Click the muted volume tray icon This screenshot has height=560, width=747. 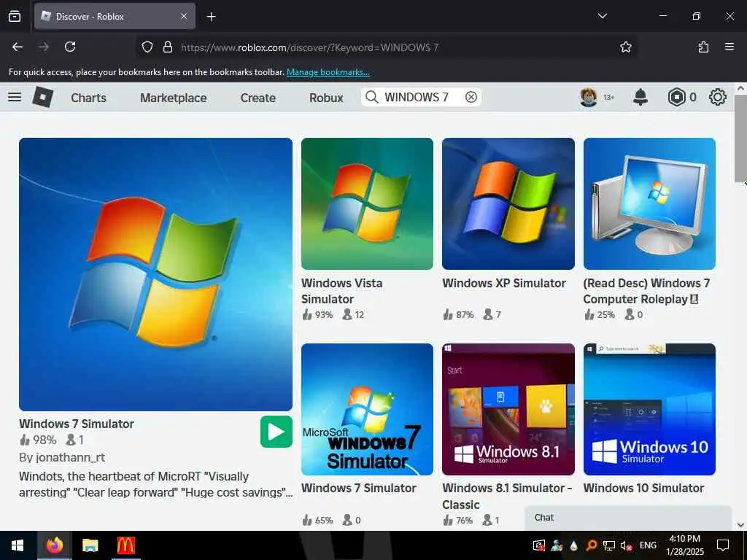coord(626,545)
